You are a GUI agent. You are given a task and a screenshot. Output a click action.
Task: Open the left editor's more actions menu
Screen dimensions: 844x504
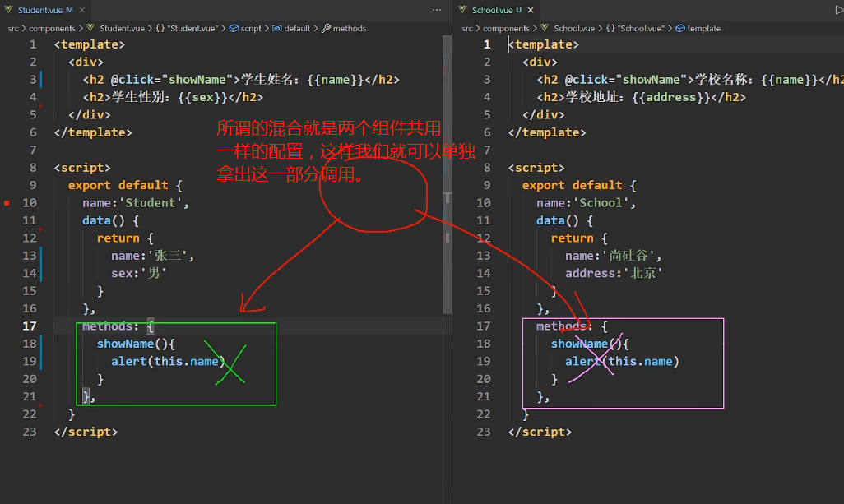[437, 10]
